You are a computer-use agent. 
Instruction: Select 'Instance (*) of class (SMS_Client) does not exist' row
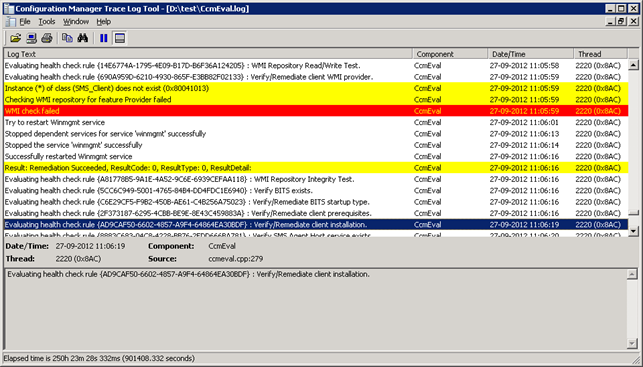[316, 88]
